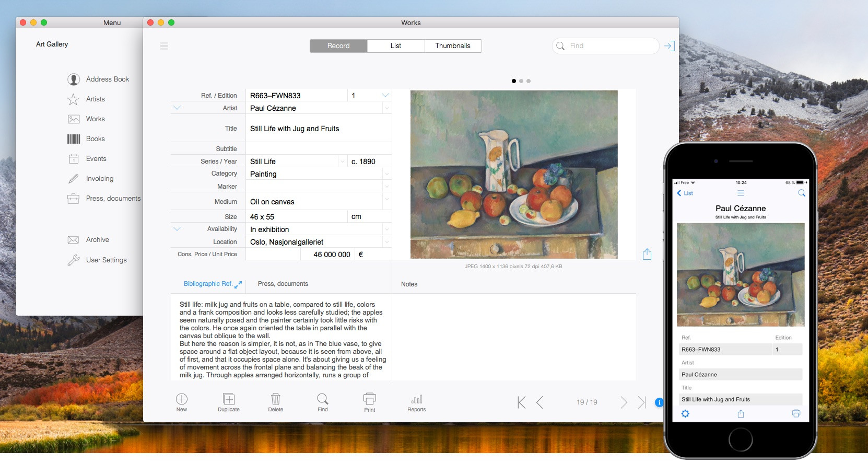The height and width of the screenshot is (462, 868).
Task: Duplicate the current record
Action: pyautogui.click(x=229, y=402)
